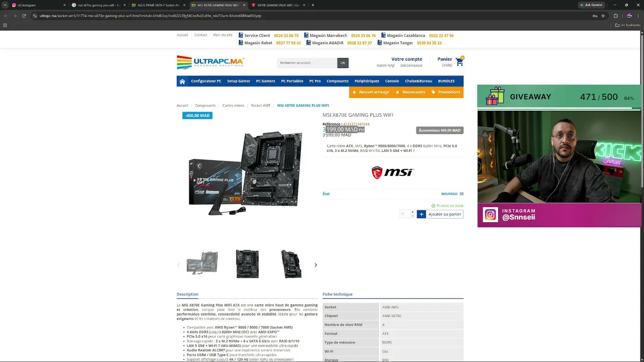This screenshot has width=644, height=362.
Task: Show next product thumbnails
Action: (x=315, y=265)
